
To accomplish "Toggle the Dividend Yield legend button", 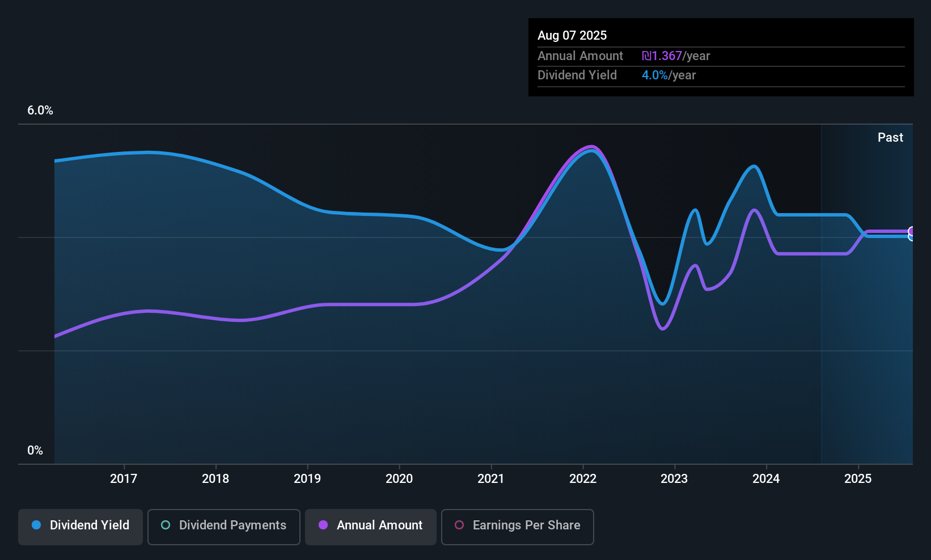I will (x=81, y=527).
